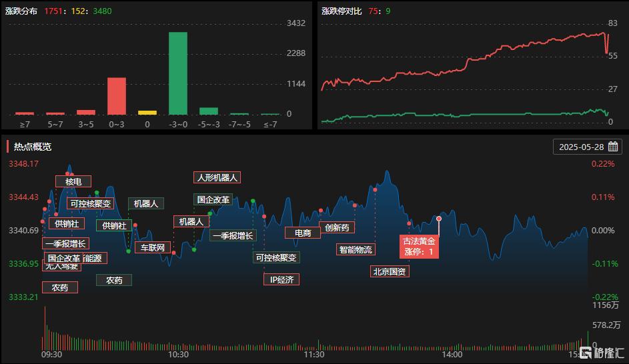Click the 0.00% percentage axis label

603,230
